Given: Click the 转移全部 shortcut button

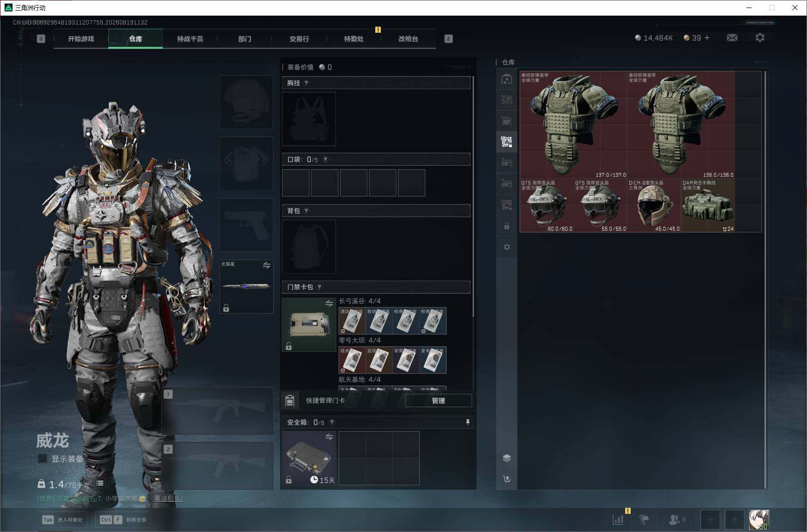Looking at the screenshot, I should [123, 519].
